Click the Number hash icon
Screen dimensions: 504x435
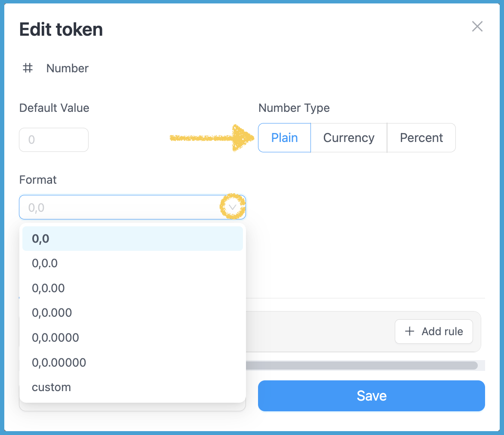click(28, 68)
